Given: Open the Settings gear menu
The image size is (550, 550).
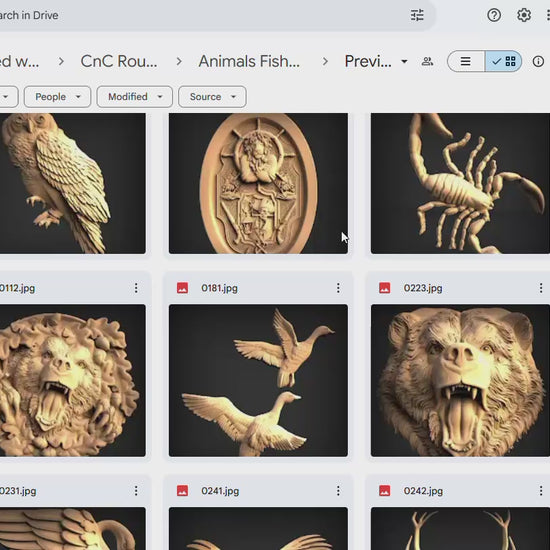Looking at the screenshot, I should tap(524, 15).
